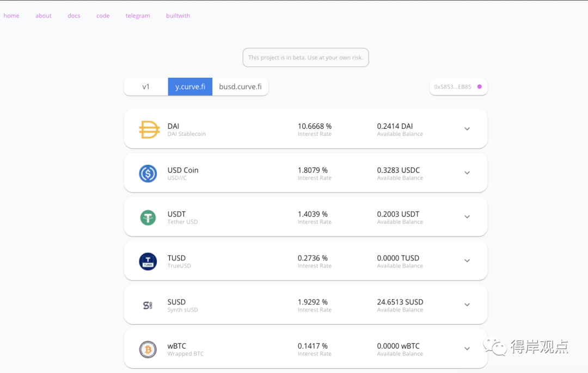The height and width of the screenshot is (373, 588).
Task: Click the USD Coin logo icon
Action: [148, 174]
